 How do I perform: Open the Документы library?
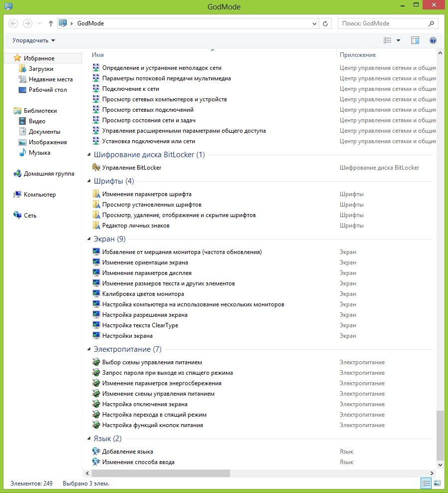click(44, 131)
